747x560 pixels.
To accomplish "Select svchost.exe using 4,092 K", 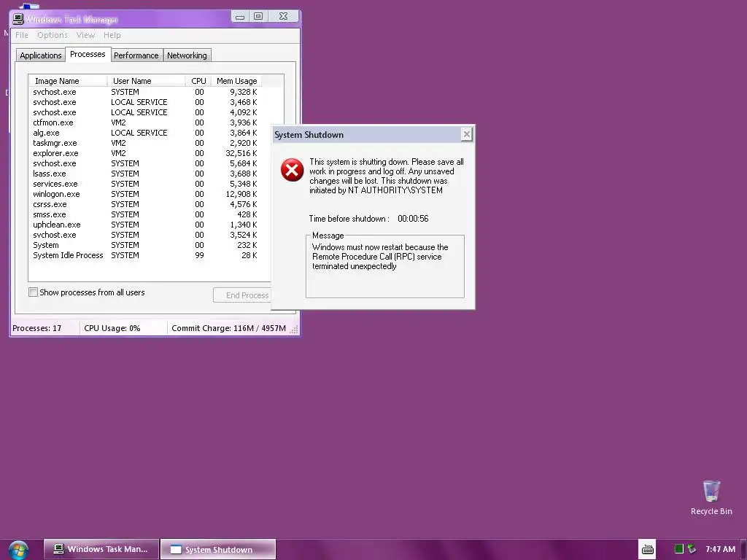I will [145, 112].
